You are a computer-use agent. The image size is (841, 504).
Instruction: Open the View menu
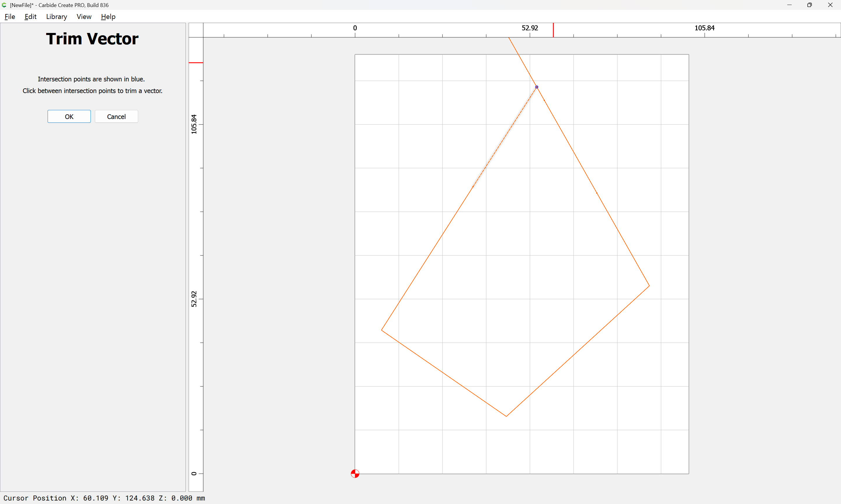click(84, 17)
